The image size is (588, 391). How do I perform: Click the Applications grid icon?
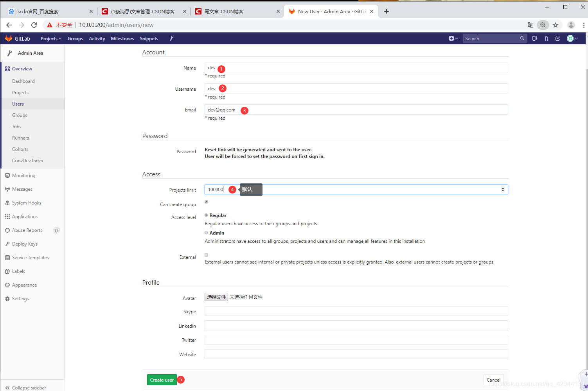point(7,217)
